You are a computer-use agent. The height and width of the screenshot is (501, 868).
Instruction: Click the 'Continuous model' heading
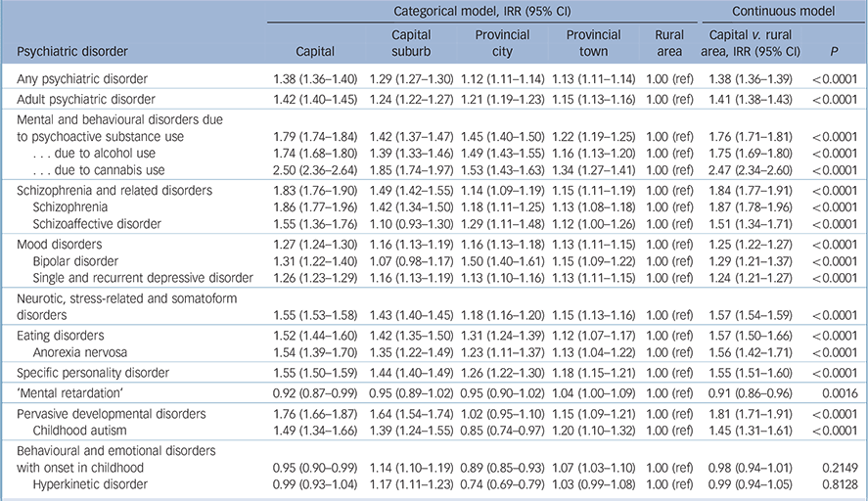pyautogui.click(x=783, y=12)
